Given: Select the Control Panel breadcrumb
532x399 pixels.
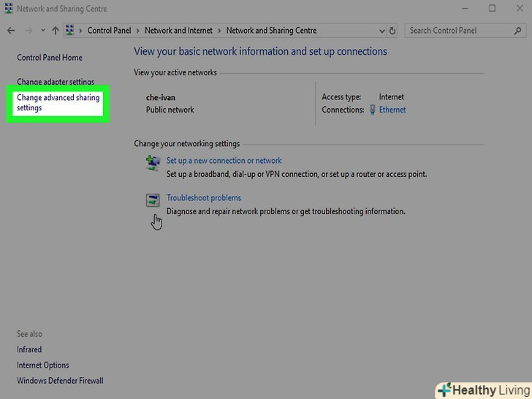Looking at the screenshot, I should [110, 31].
